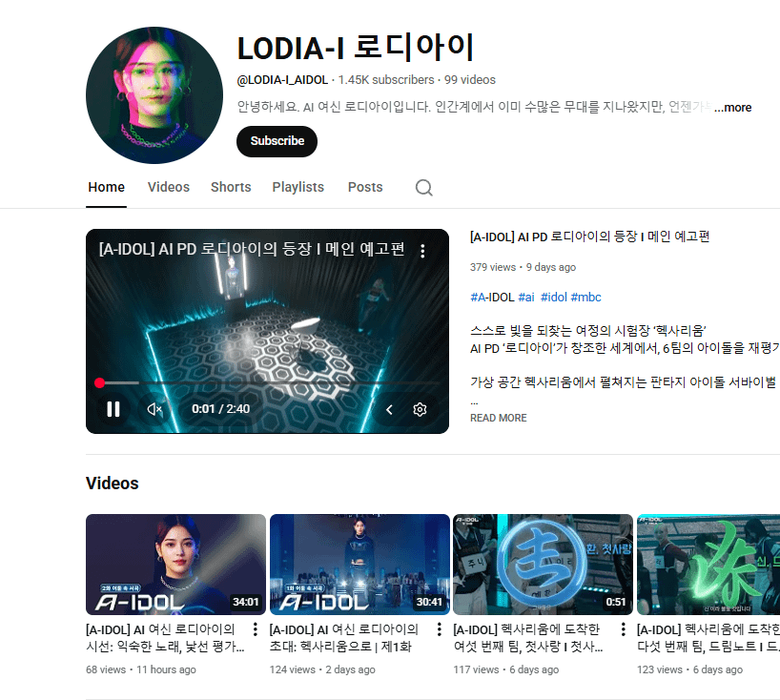Open options for the 34:01 A-IDOL video

[256, 628]
